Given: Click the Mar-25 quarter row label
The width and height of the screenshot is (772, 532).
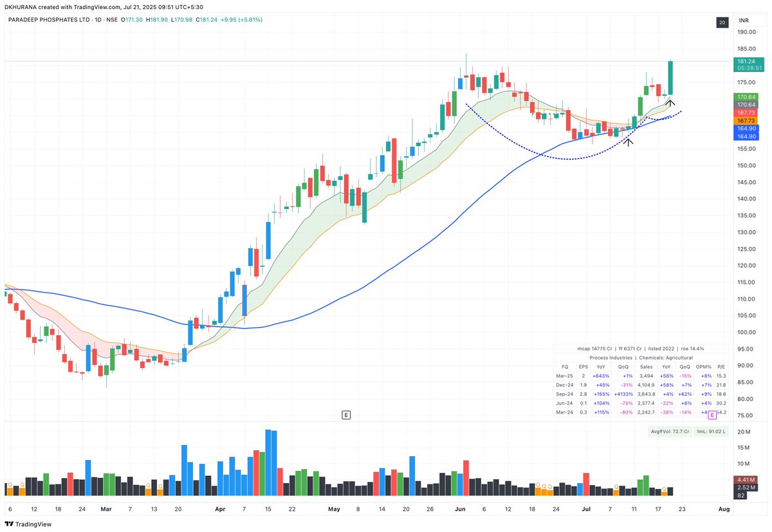Looking at the screenshot, I should (x=564, y=376).
